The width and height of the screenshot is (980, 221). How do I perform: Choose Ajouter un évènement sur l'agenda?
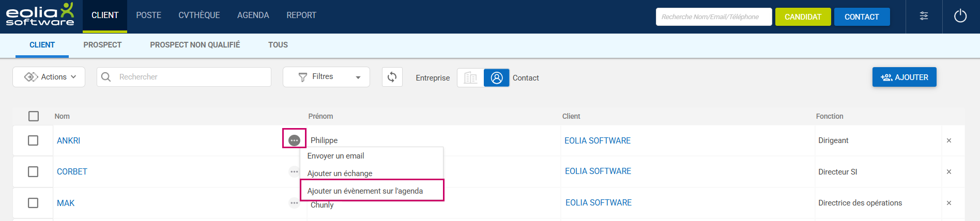365,191
